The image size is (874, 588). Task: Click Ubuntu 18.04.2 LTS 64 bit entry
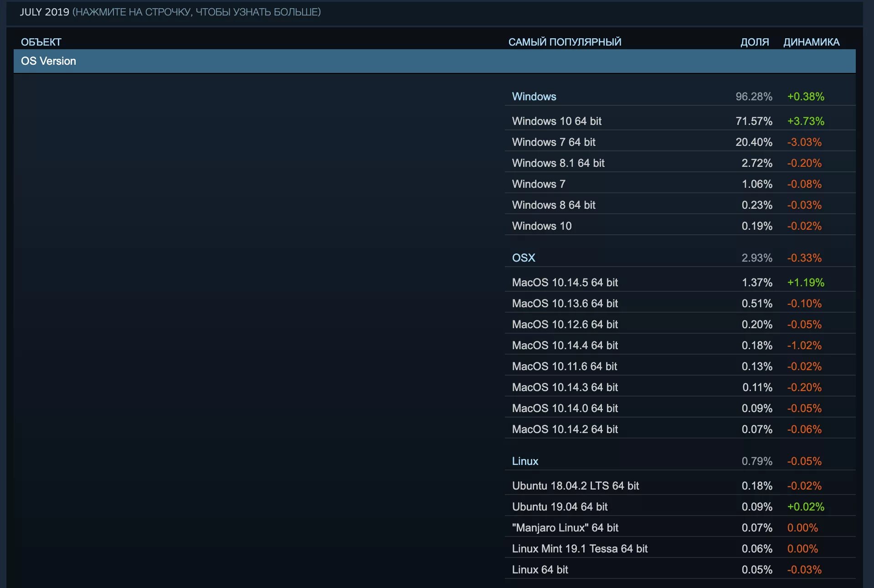click(680, 486)
